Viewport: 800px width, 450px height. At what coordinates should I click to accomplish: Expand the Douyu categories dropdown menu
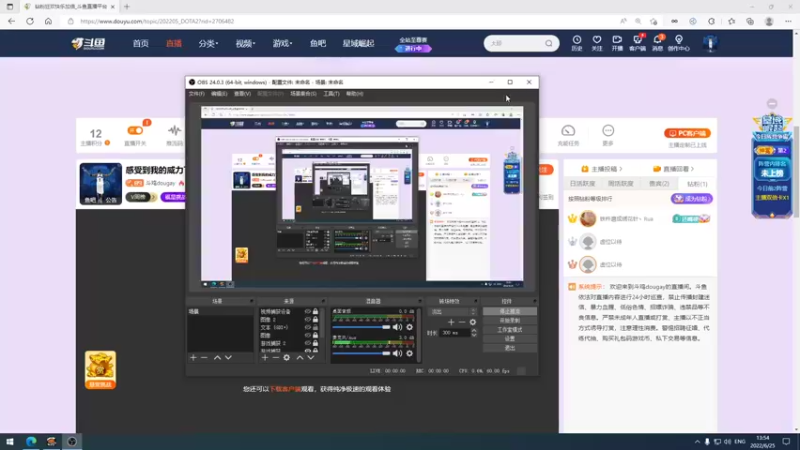208,43
